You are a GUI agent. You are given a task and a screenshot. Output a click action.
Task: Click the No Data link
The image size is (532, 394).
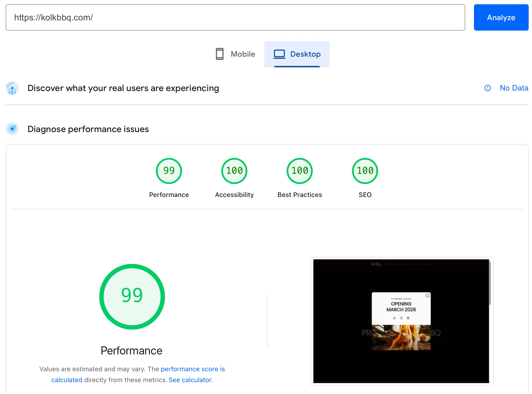[514, 88]
